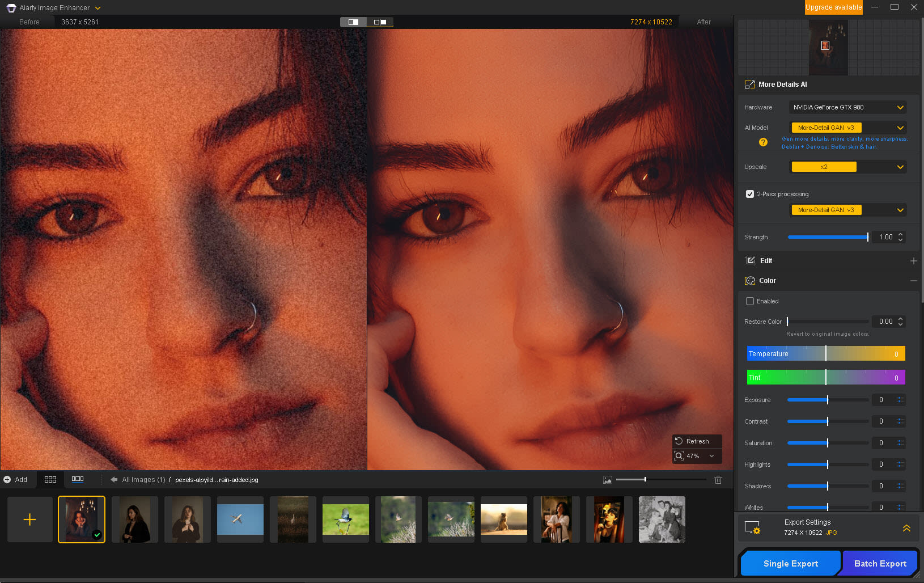
Task: Click the export settings gear icon
Action: tap(752, 527)
